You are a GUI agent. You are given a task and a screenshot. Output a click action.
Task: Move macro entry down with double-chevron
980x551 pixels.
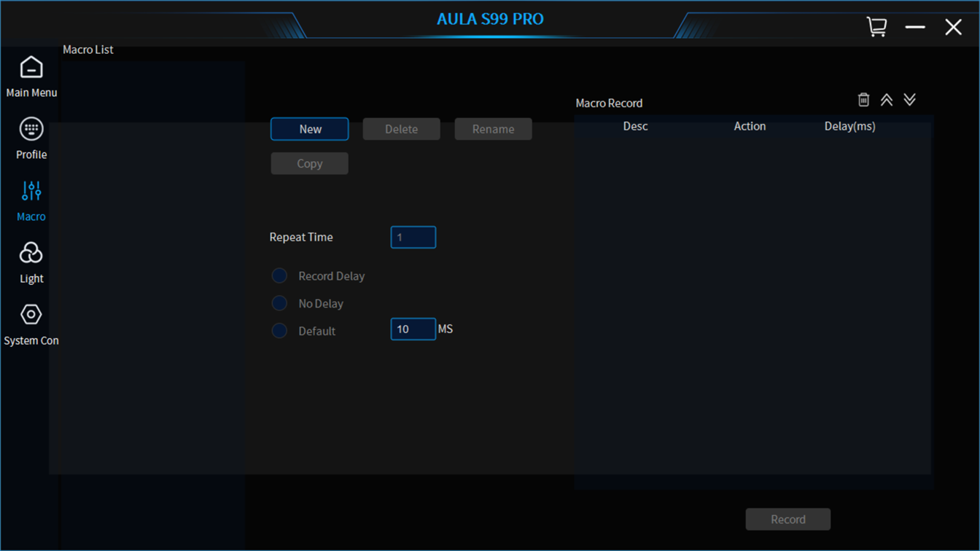coord(909,100)
